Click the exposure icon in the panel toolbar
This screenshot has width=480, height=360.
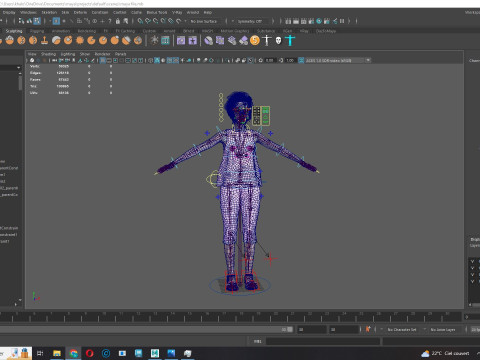[261, 60]
